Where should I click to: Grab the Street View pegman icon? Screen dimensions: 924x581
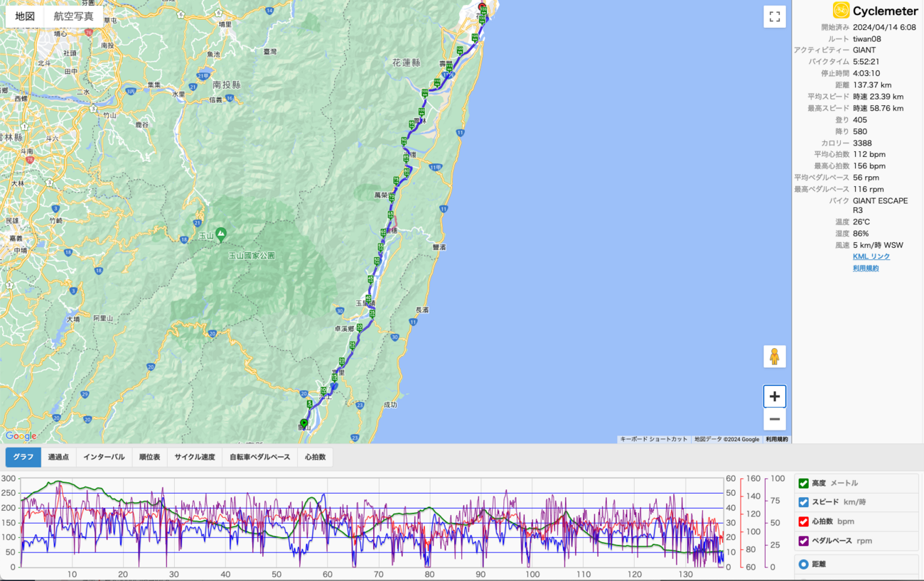click(x=775, y=357)
